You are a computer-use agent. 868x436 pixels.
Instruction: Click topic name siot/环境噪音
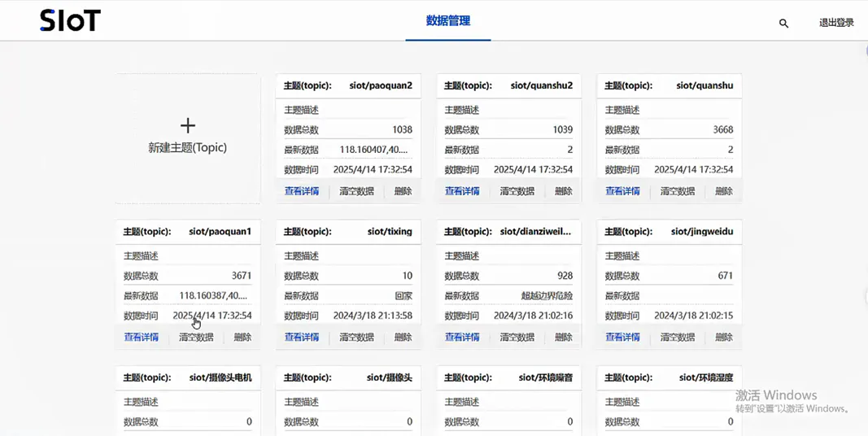click(x=546, y=378)
